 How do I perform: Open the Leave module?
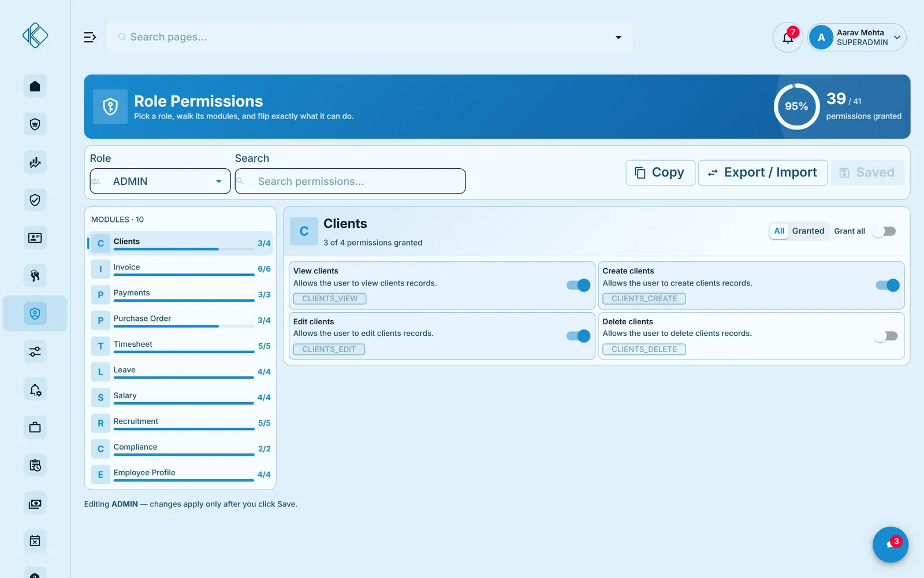click(180, 372)
